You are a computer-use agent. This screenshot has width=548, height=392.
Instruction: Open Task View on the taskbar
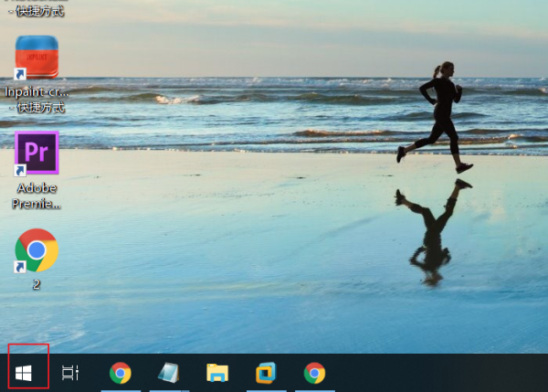(70, 373)
